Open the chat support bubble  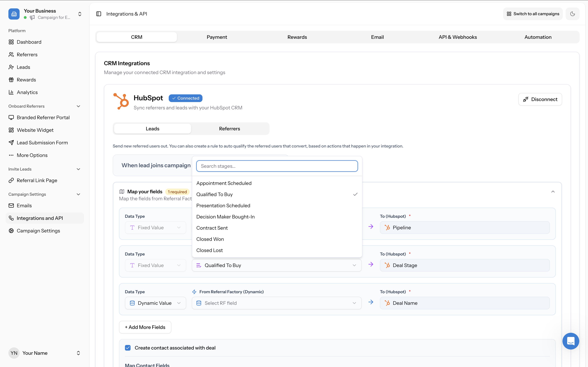pos(571,341)
